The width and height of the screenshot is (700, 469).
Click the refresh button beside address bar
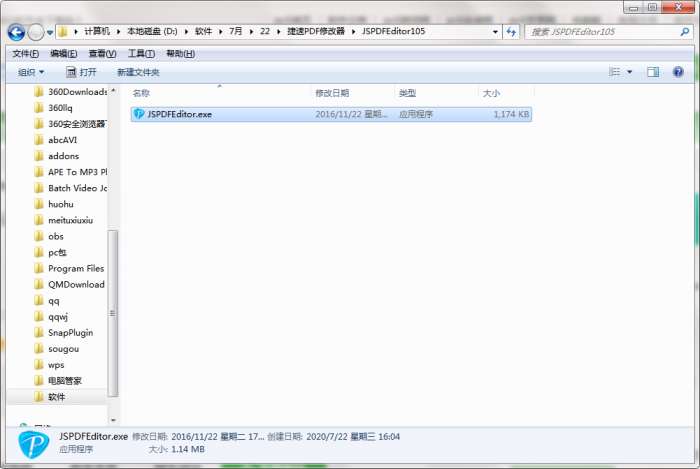coord(511,32)
